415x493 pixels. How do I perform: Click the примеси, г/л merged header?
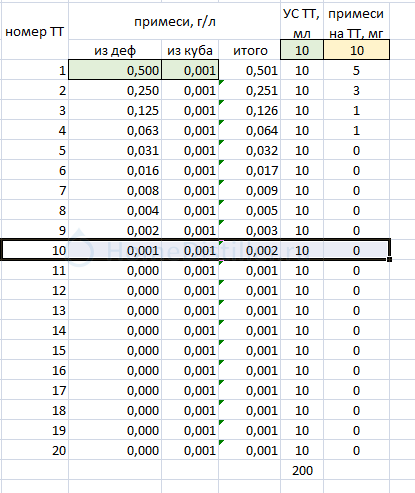tap(174, 22)
